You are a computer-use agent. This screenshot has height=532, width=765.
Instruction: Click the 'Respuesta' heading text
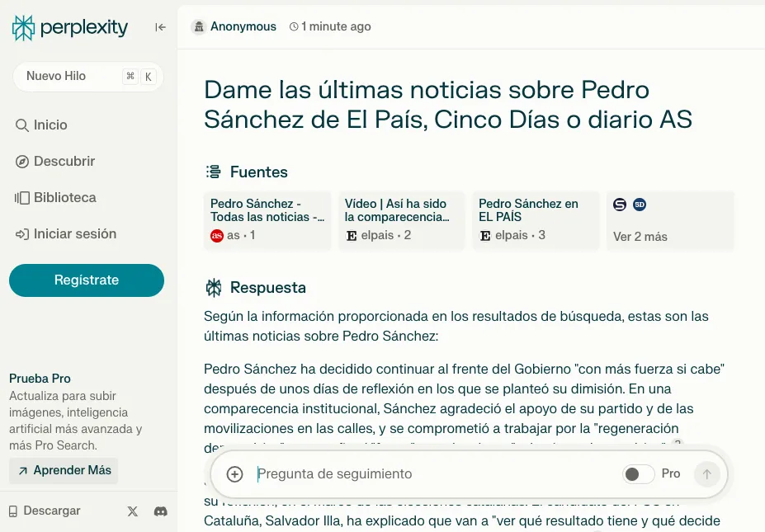268,288
